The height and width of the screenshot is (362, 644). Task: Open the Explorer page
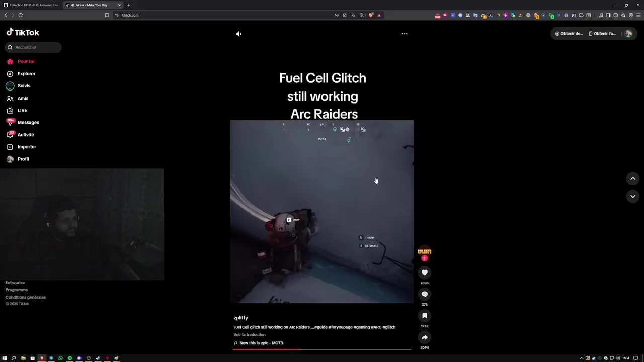tap(21, 74)
